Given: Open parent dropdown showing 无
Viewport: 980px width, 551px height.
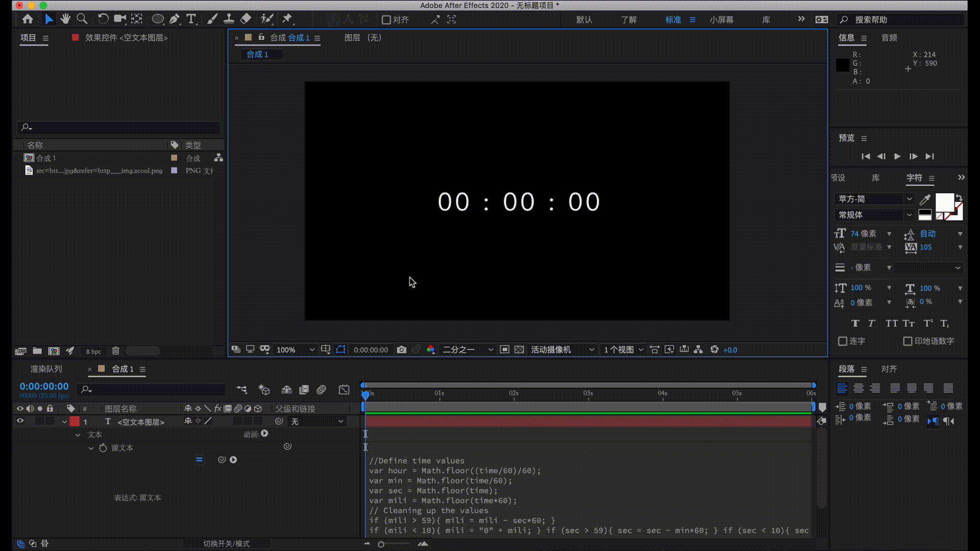Looking at the screenshot, I should pos(317,421).
